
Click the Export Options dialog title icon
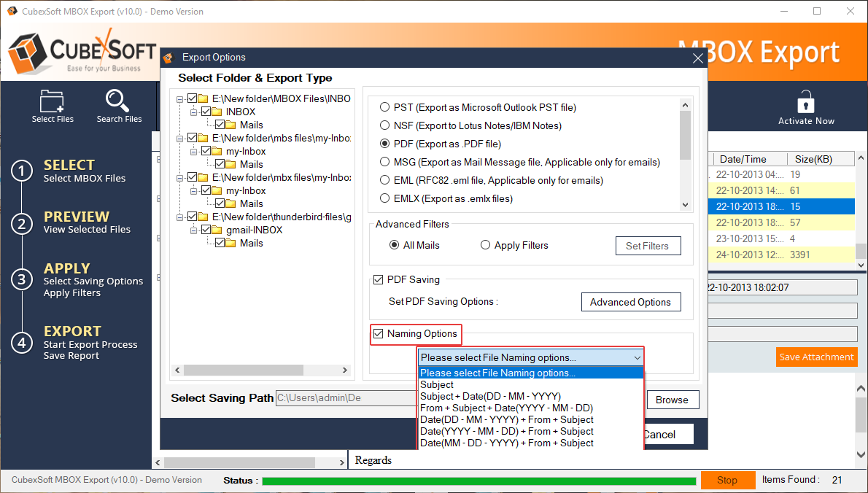168,58
